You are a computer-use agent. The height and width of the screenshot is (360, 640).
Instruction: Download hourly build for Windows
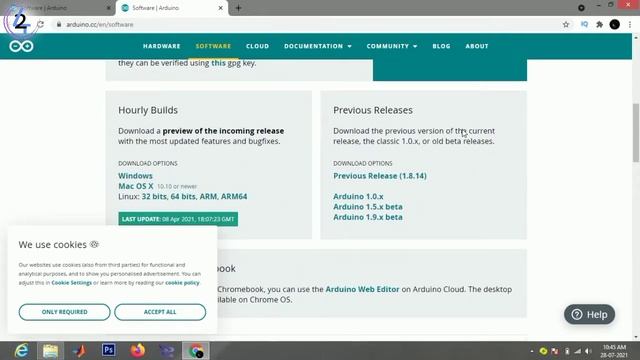[x=135, y=176]
